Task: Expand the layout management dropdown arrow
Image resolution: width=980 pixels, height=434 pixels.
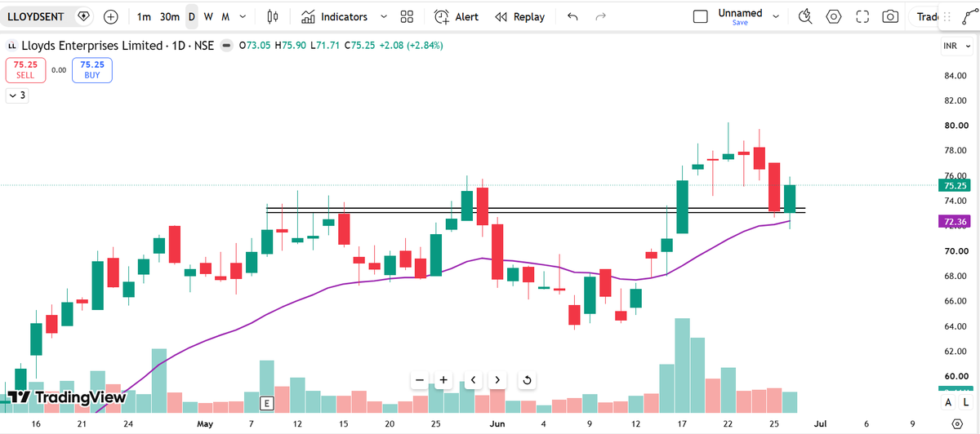Action: click(775, 16)
